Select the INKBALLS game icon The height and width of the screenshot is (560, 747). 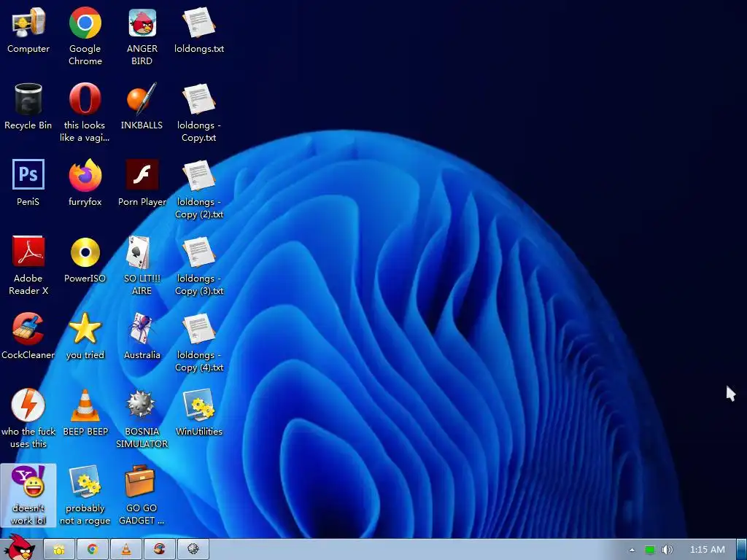tap(142, 107)
